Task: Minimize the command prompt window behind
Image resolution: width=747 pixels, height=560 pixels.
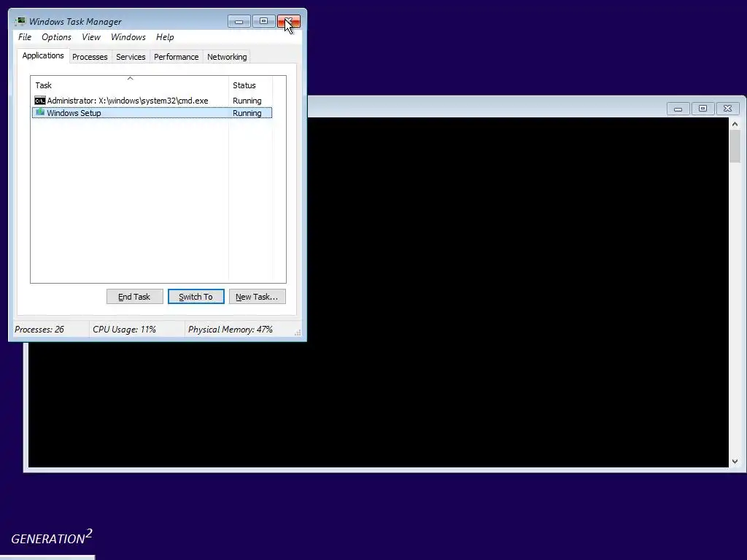Action: tap(678, 109)
